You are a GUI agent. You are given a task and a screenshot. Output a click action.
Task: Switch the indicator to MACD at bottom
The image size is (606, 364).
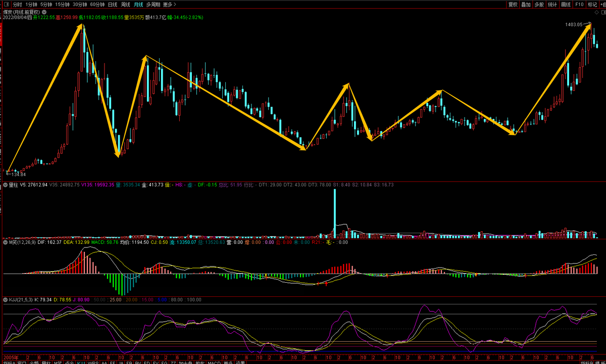214,362
